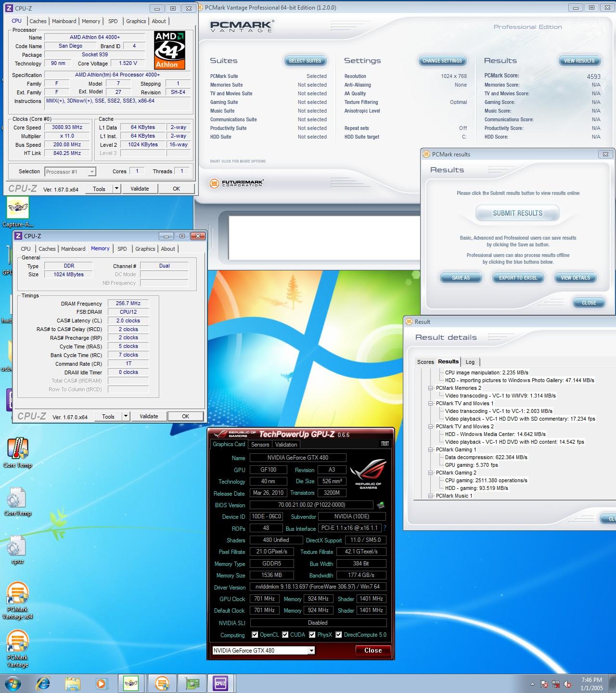Collapse the PCMark Music 1 node
This screenshot has width=616, height=693.
(431, 496)
